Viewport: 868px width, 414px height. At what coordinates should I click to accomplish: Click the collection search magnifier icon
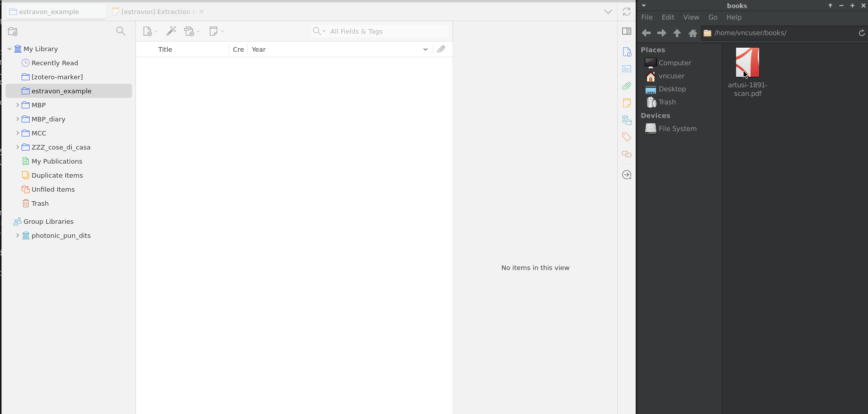(120, 31)
